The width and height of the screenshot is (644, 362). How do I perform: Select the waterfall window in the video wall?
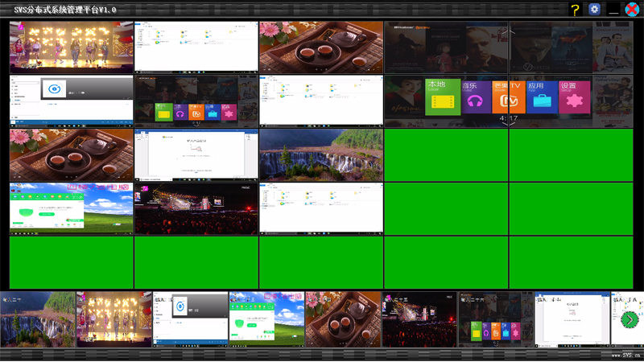tap(320, 154)
